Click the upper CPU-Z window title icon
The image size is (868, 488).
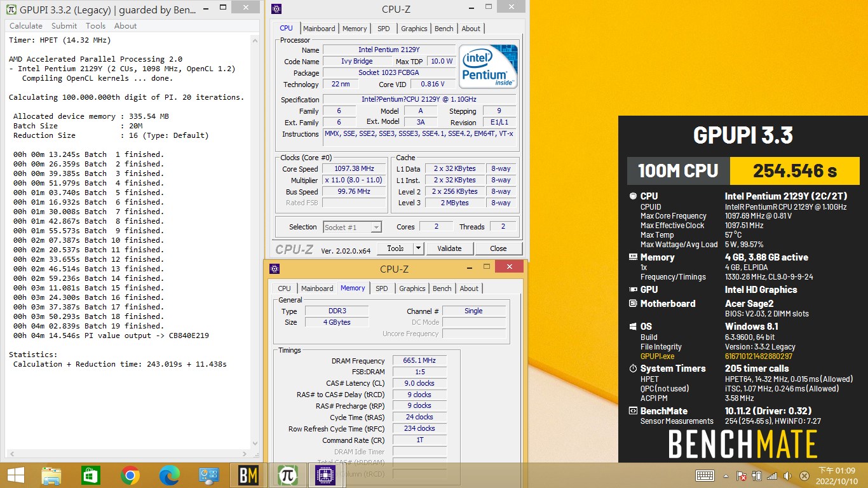click(276, 9)
